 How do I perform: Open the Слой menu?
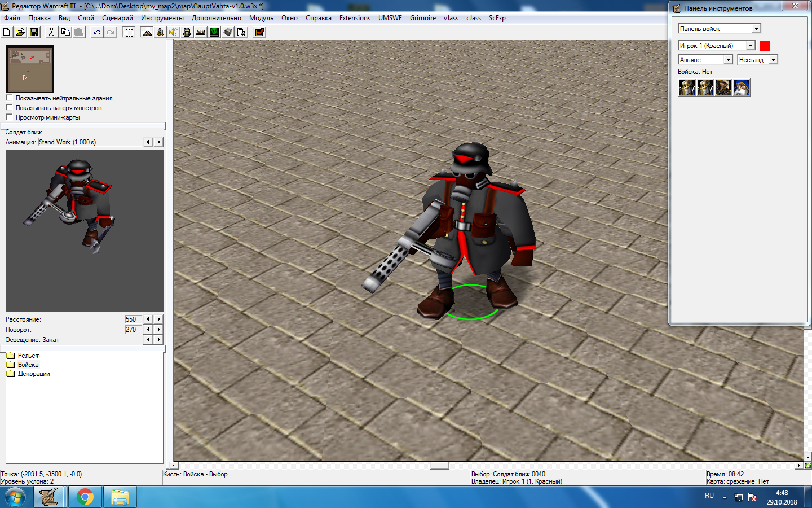click(86, 18)
